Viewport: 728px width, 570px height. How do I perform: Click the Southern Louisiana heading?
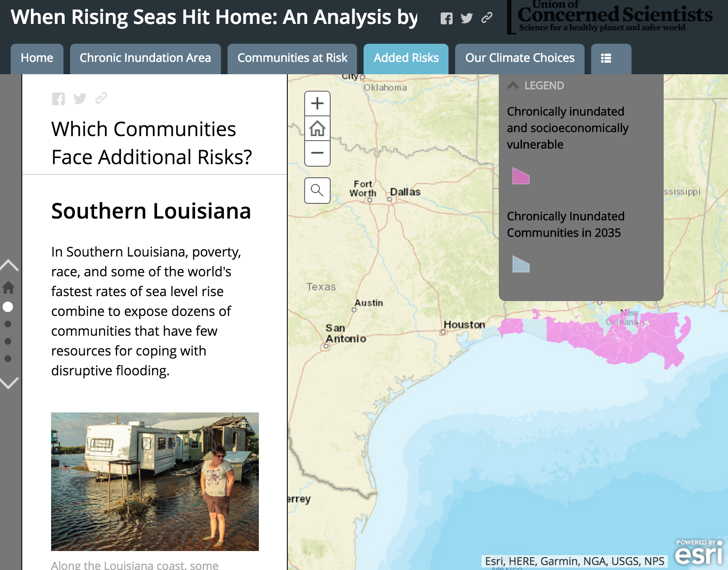pos(151,211)
